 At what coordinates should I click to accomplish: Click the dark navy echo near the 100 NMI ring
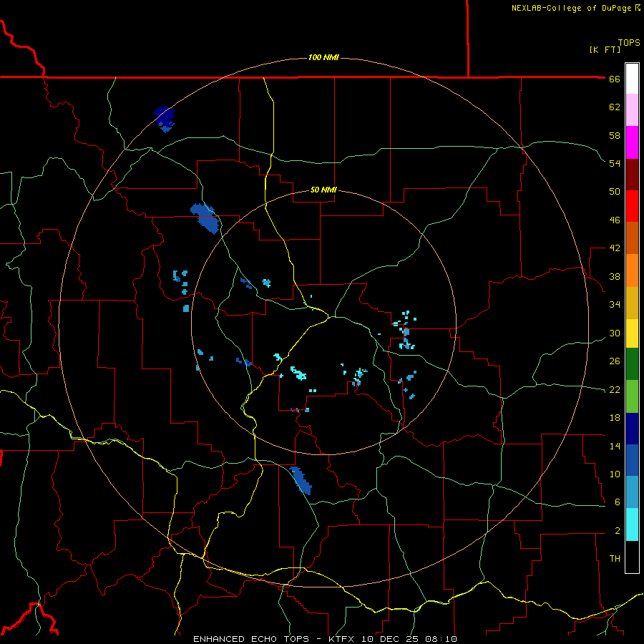(165, 118)
